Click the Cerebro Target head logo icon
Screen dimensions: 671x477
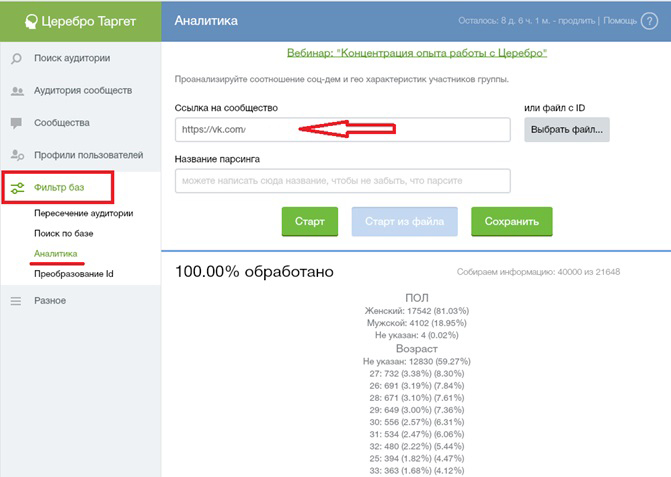click(31, 21)
